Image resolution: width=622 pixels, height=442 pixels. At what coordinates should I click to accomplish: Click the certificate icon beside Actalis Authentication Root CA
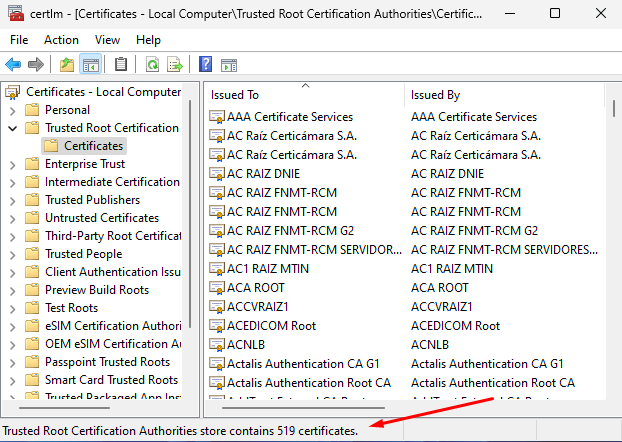point(217,383)
